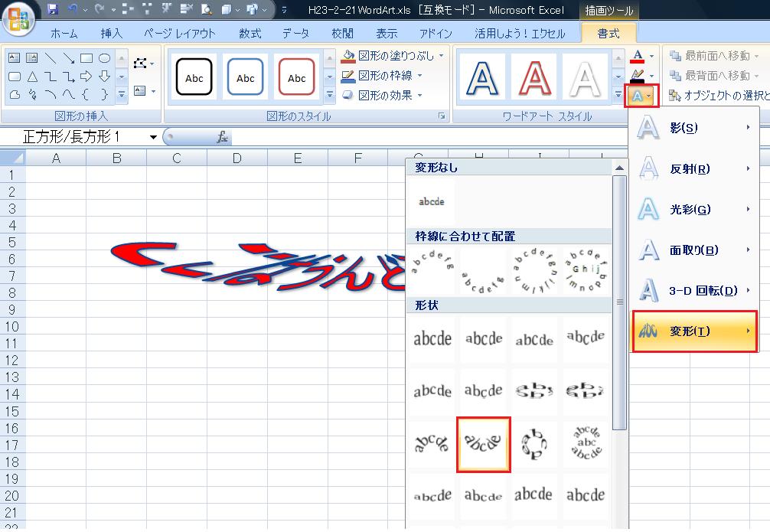Select the elbow connector shape
Viewport: 770px width, 532px height.
tap(50, 76)
